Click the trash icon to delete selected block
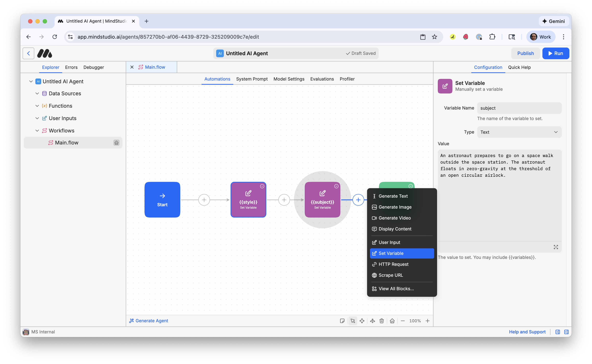 pos(381,321)
